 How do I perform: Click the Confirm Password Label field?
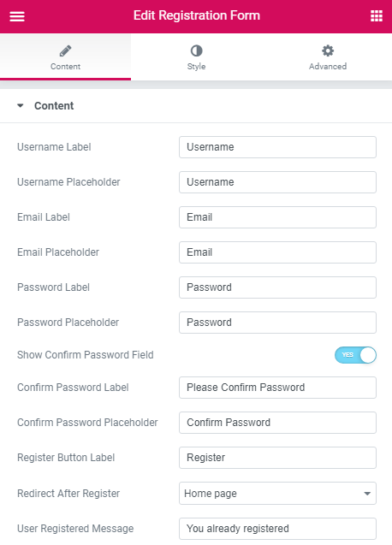[x=277, y=388]
